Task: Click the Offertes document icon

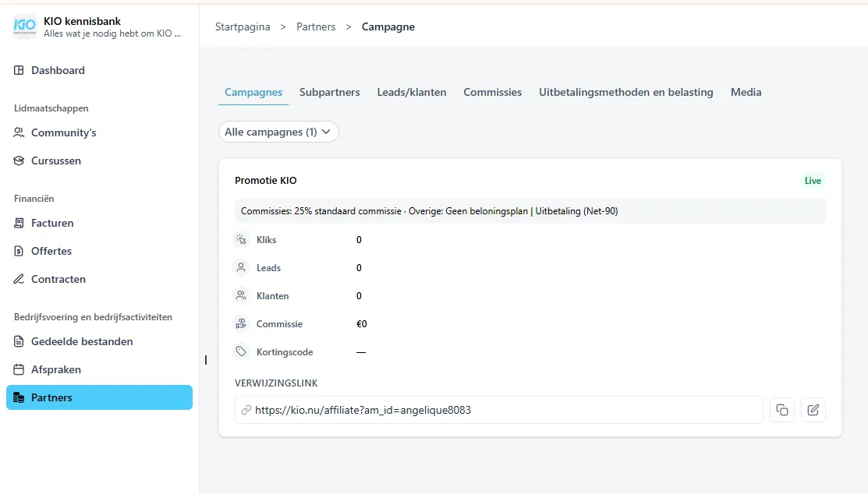Action: click(x=19, y=251)
